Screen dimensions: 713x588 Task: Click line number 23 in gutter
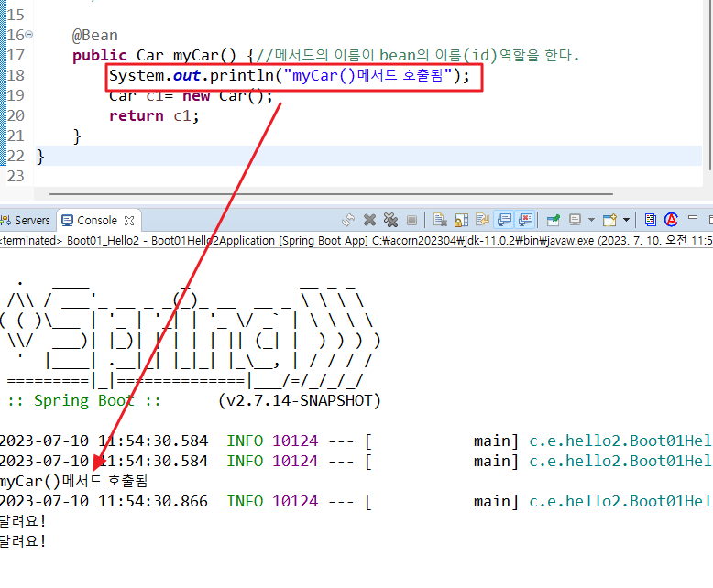coord(16,176)
